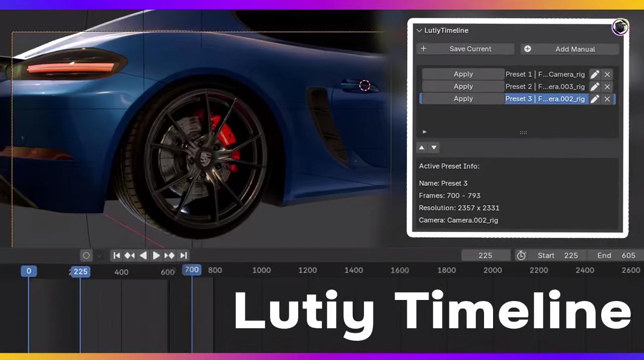Screen dimensions: 644x360
Task: Enable the auto-keyframing record circle
Action: (x=86, y=256)
